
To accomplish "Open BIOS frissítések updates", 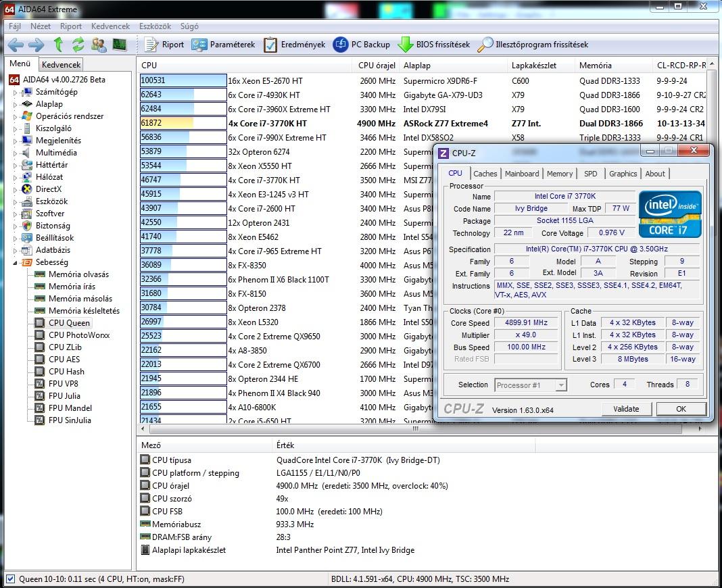I will (434, 45).
